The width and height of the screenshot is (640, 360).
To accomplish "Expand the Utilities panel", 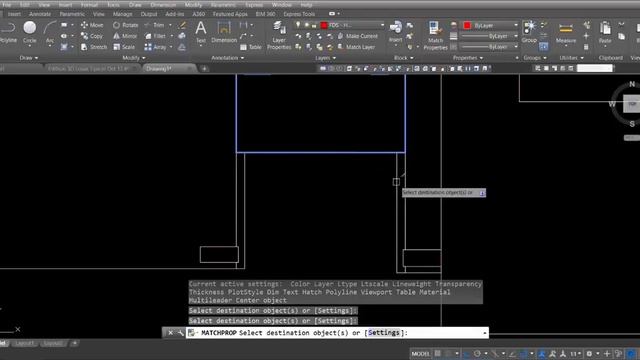I will pyautogui.click(x=571, y=58).
